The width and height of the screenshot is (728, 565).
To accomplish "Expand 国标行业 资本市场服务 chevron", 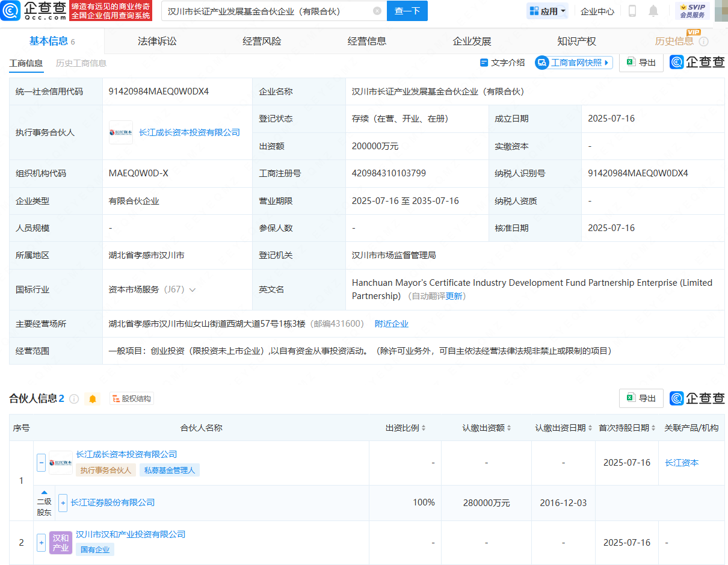I will (x=193, y=290).
